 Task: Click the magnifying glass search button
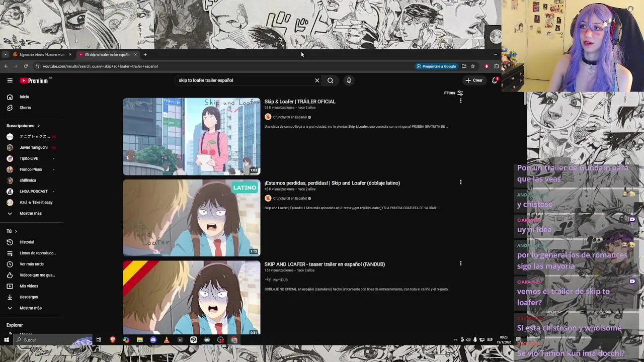330,80
